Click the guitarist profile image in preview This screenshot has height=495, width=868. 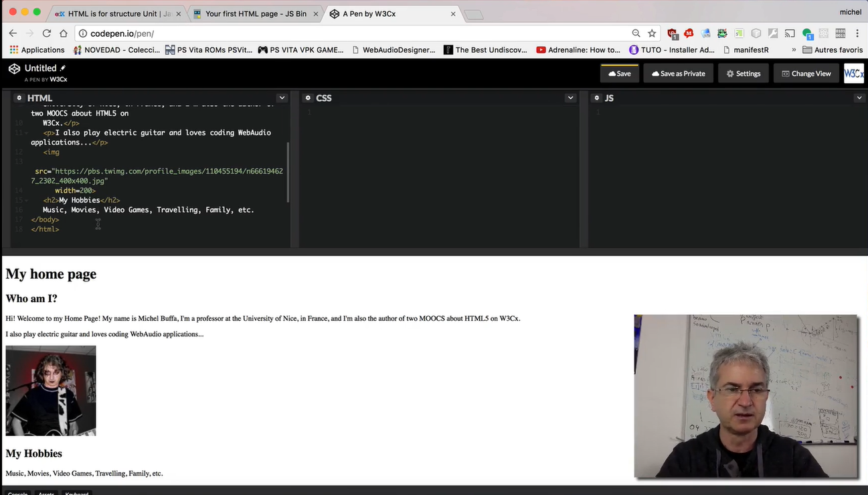51,391
